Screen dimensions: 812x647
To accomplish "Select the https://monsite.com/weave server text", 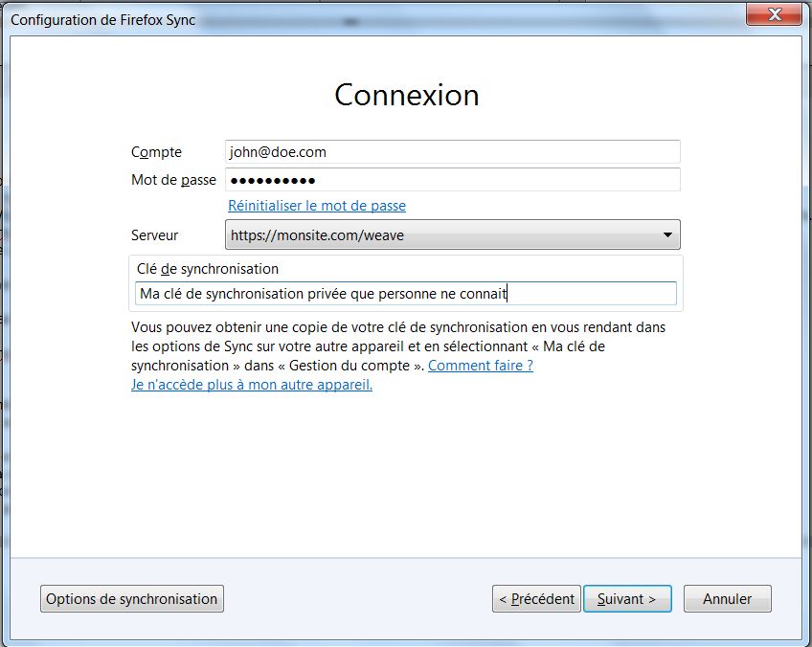I will point(318,235).
